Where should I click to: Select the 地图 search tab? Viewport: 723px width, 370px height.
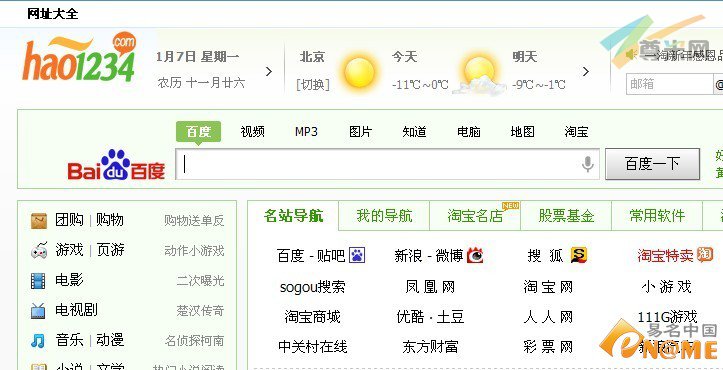point(522,132)
